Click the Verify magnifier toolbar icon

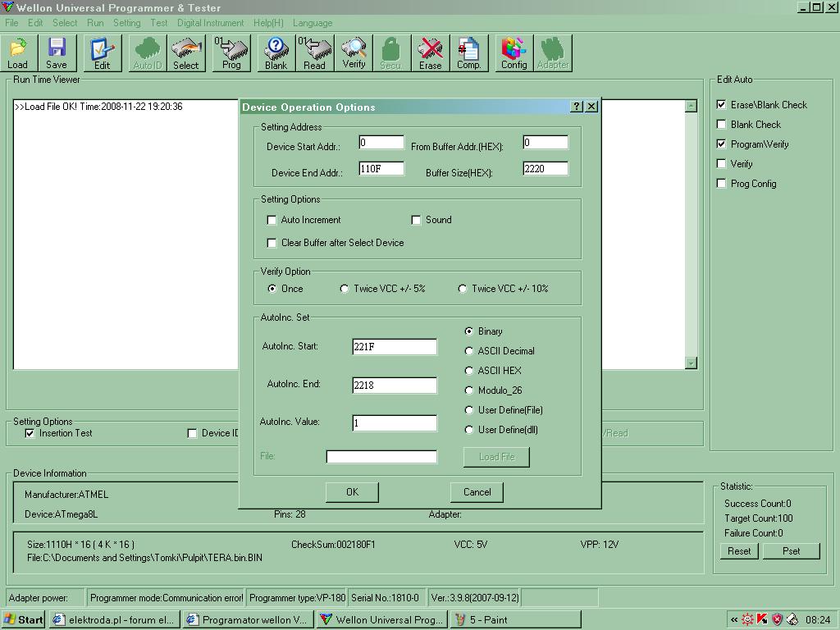pos(354,52)
